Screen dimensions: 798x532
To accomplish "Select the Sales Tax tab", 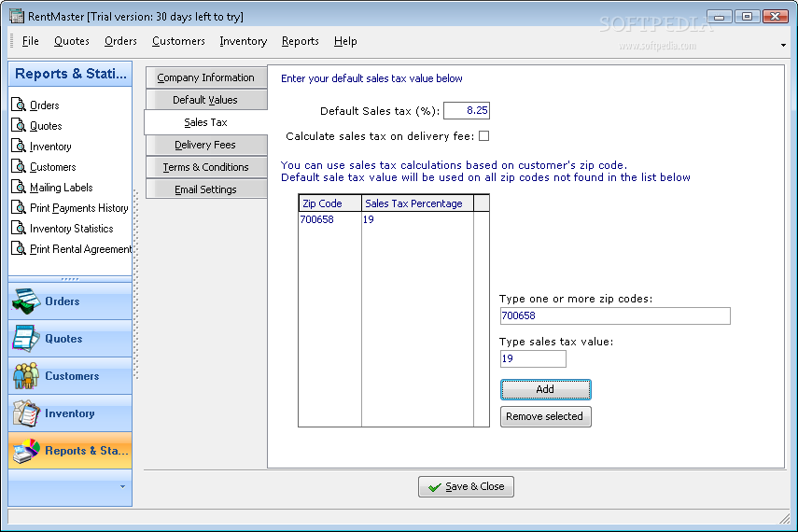I will click(x=206, y=122).
